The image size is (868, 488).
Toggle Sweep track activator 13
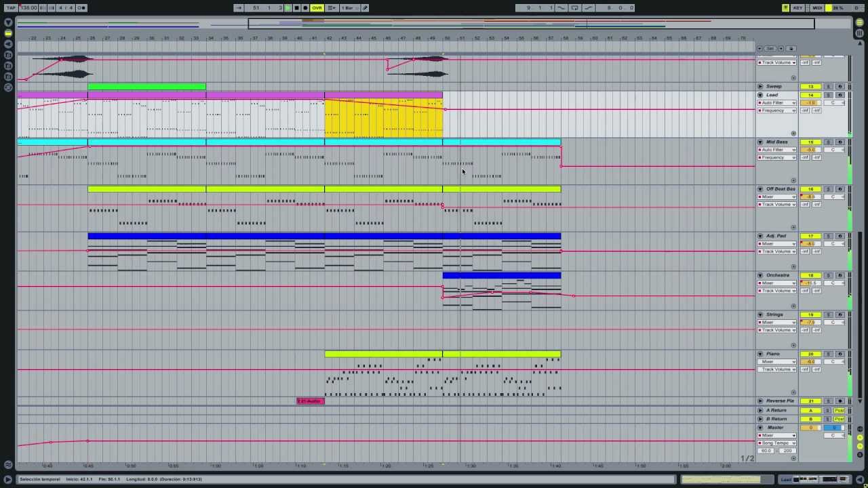coord(810,87)
